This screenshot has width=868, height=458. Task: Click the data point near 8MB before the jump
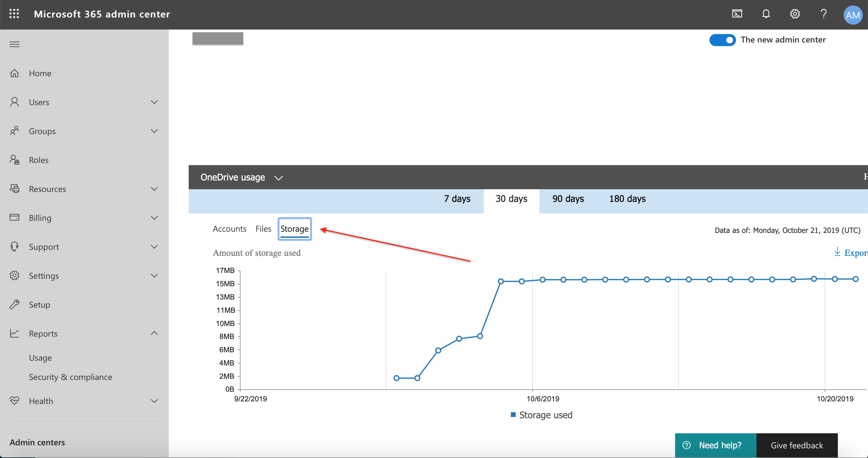(480, 336)
